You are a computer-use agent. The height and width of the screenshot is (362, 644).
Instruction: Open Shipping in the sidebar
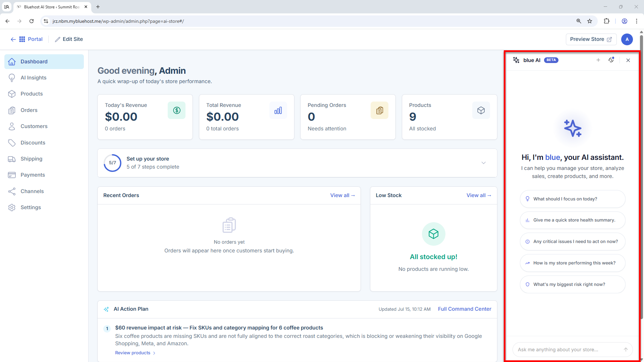point(44,159)
